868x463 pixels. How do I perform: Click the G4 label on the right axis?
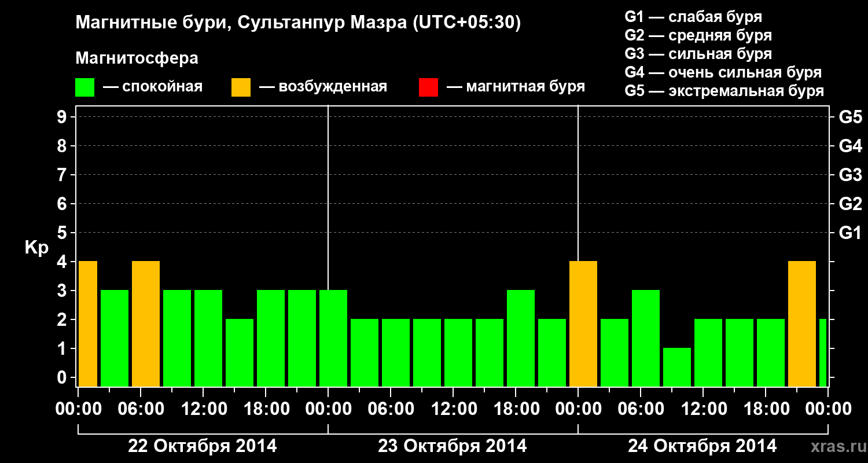point(851,146)
